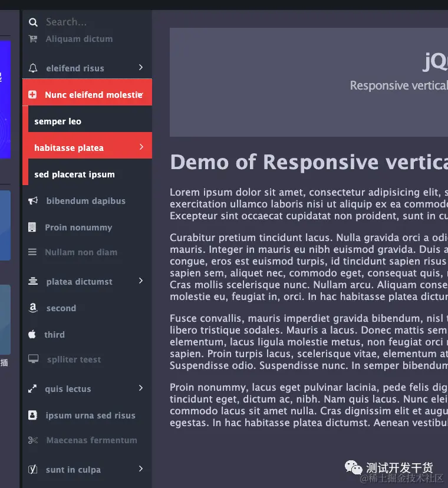This screenshot has height=488, width=448.
Task: Click the WeChat logo icon
Action: click(x=353, y=468)
